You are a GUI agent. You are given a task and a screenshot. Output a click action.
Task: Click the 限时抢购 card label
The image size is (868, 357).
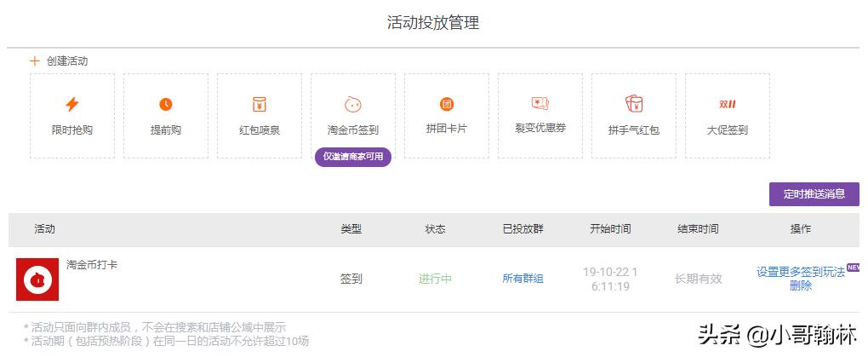(x=72, y=131)
